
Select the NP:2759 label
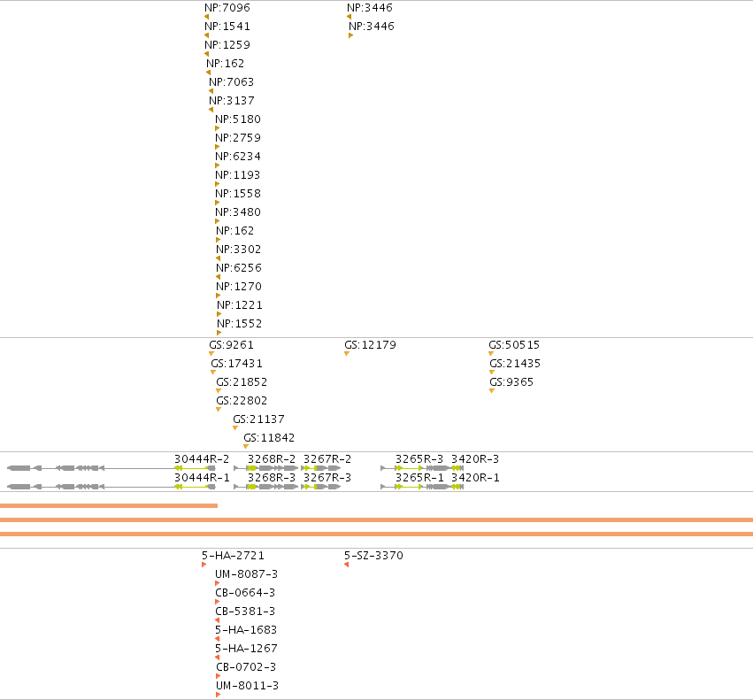[x=238, y=138]
